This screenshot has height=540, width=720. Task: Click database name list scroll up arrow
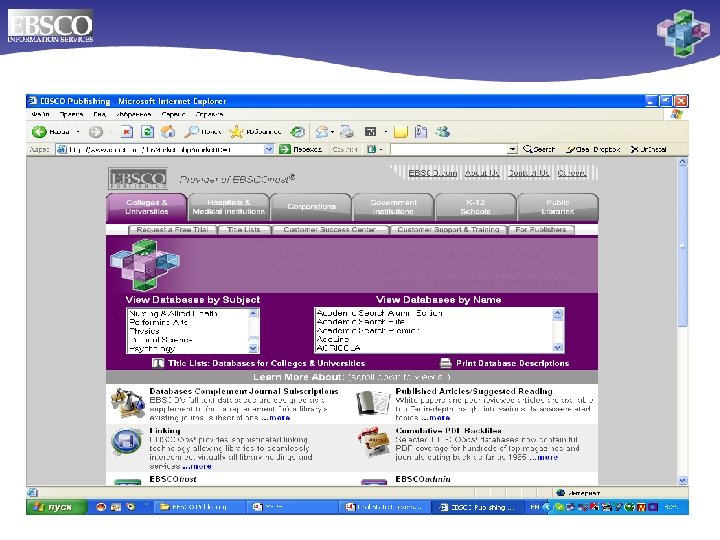pos(557,314)
